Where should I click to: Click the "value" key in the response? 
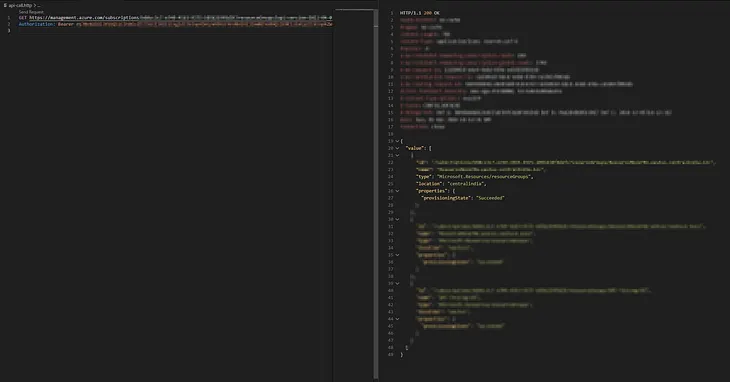point(414,148)
